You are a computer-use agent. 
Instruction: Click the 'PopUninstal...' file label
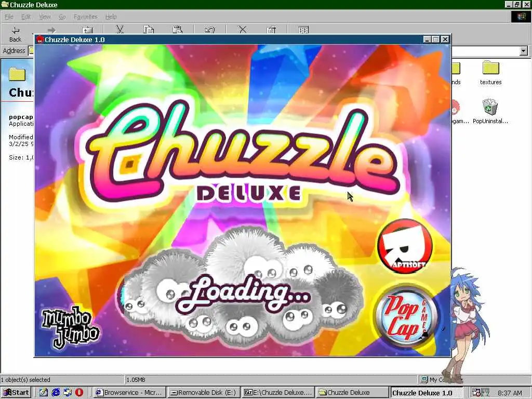click(x=490, y=121)
